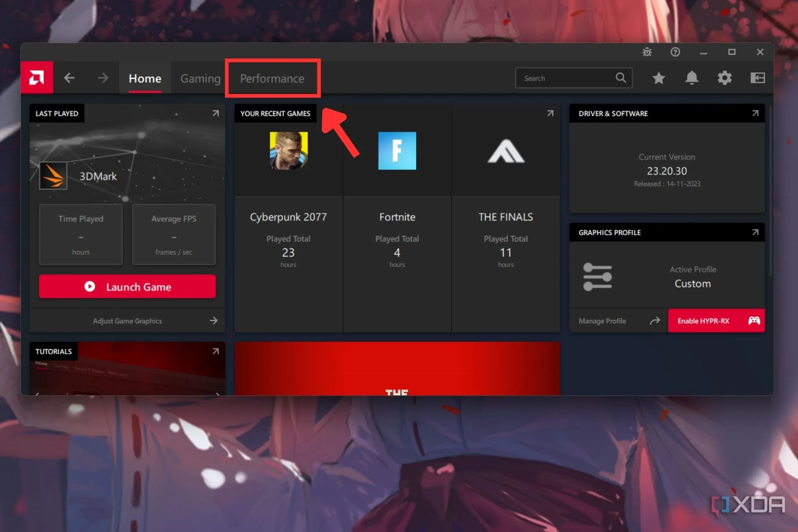798x532 pixels.
Task: Go back with the left arrow
Action: (69, 78)
